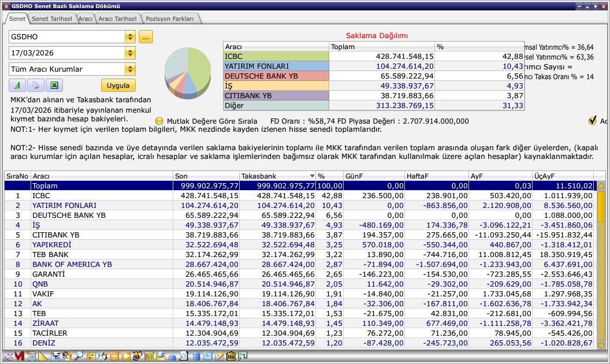The width and height of the screenshot is (610, 364).
Task: Open the date 17/03/2026 dropdown
Action: coord(130,53)
